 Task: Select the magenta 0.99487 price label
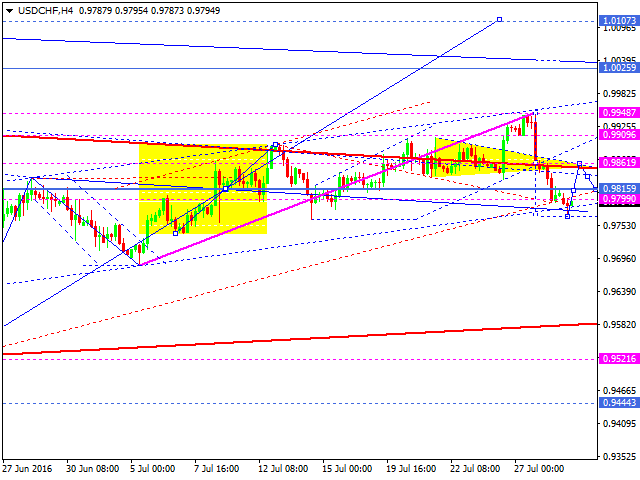coord(619,113)
